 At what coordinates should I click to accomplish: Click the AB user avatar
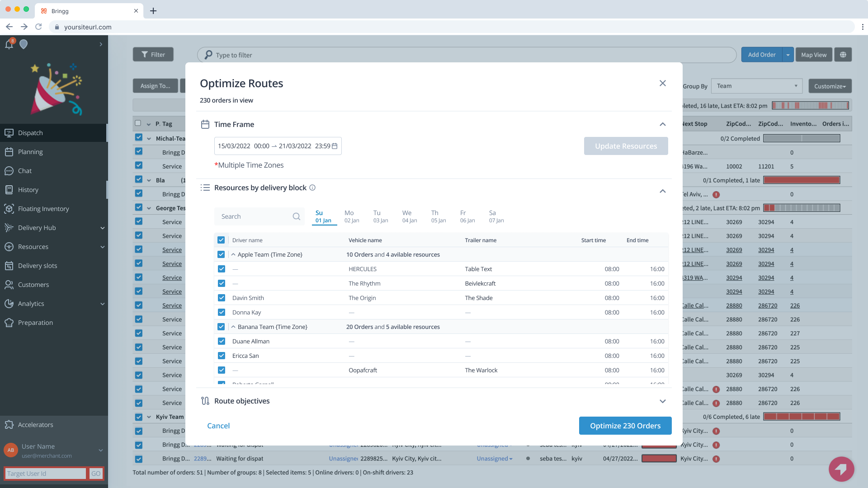(x=11, y=450)
